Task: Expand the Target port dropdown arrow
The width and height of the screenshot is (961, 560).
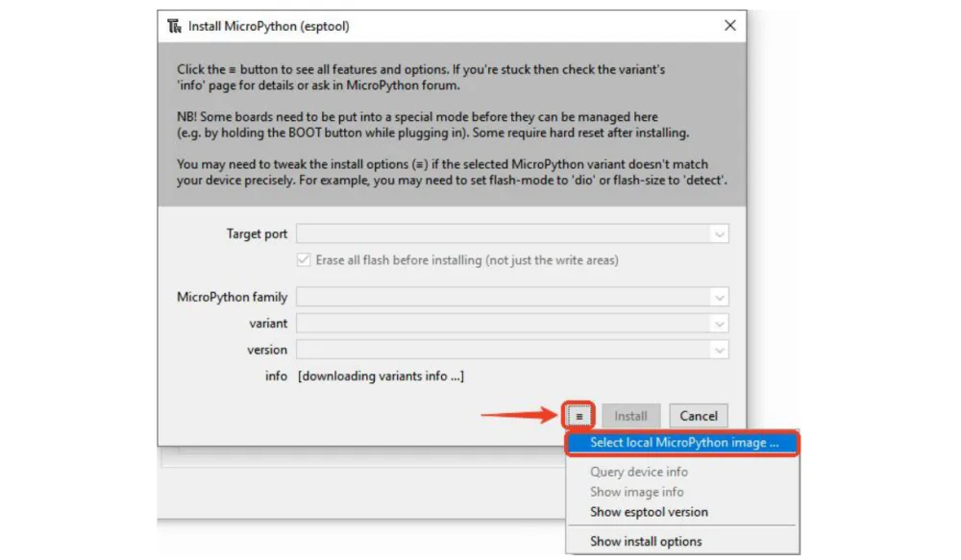Action: pos(719,234)
